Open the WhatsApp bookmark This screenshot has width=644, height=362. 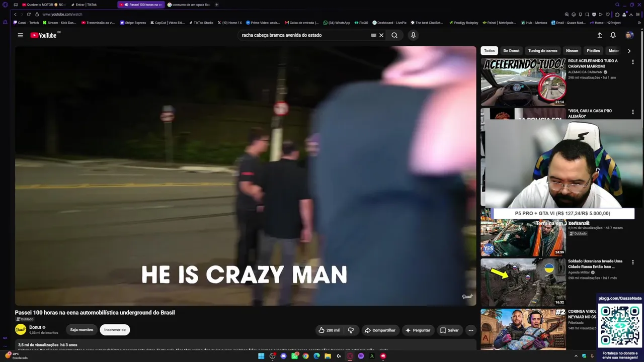(337, 23)
